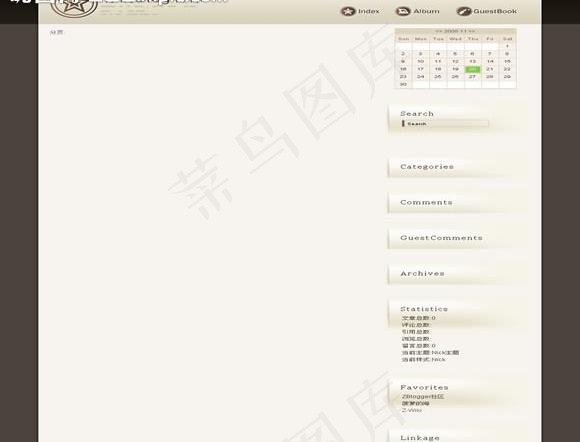Go to previous month in calendar
Viewport: 580px width, 442px height.
click(x=438, y=31)
